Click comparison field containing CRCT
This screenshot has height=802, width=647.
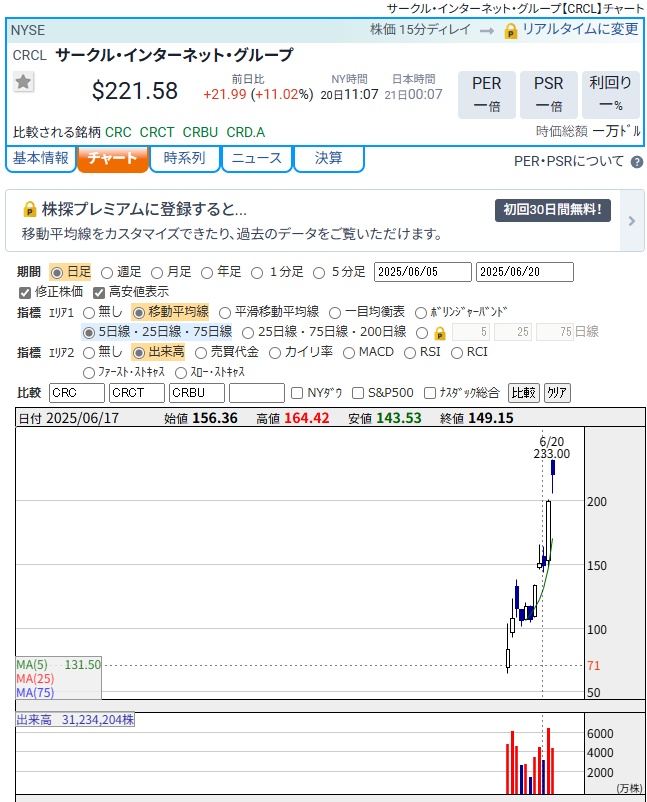point(137,393)
